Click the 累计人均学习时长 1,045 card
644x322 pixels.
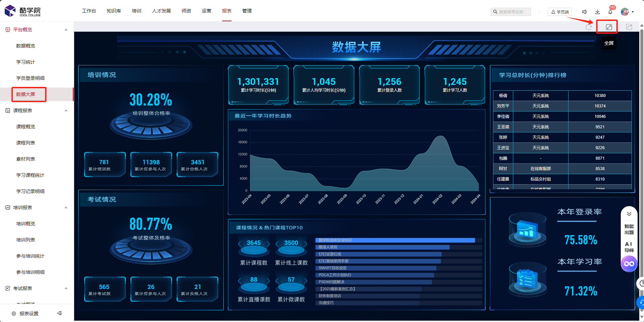tap(324, 85)
